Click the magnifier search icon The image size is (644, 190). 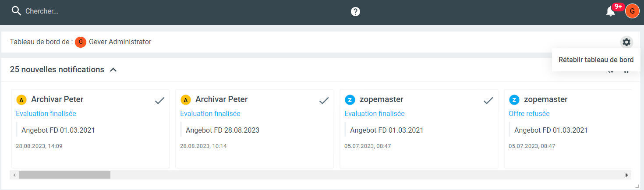(16, 11)
